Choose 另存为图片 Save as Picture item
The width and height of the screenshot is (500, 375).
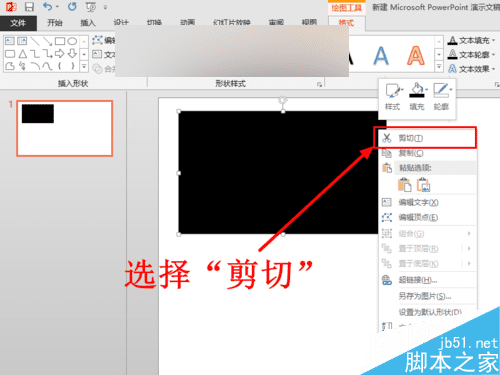[x=428, y=296]
